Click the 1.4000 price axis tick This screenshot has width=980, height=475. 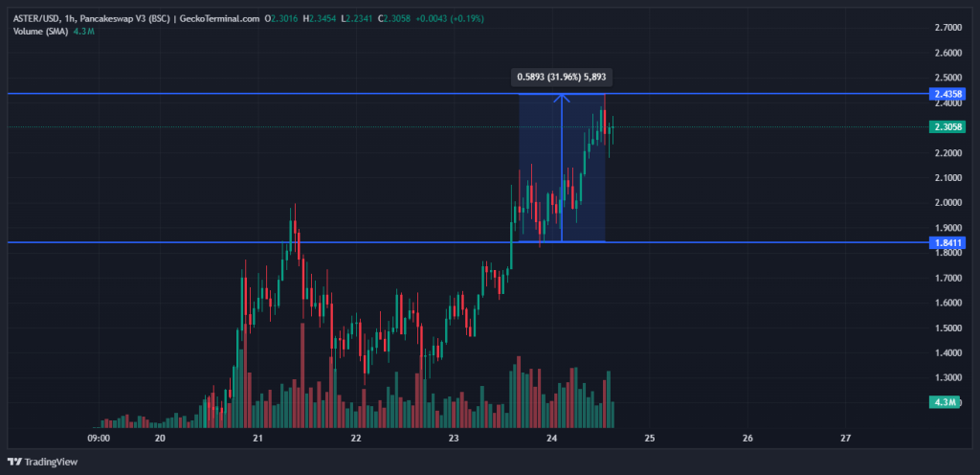click(948, 352)
